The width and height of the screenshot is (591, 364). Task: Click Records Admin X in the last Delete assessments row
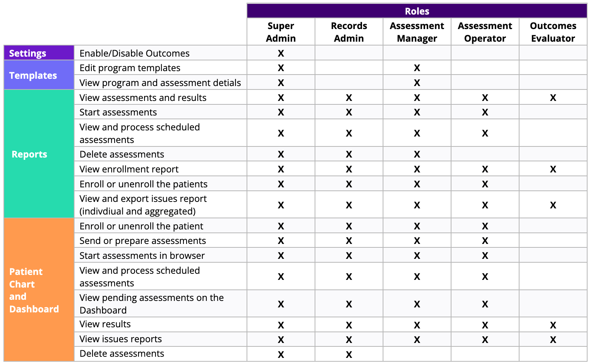tap(349, 354)
